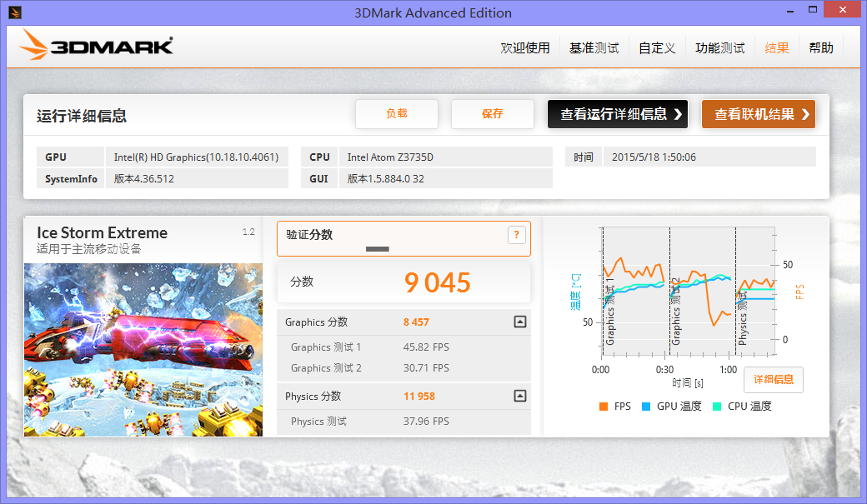Collapse the Graphics 分数 section
This screenshot has width=867, height=504.
[x=519, y=322]
